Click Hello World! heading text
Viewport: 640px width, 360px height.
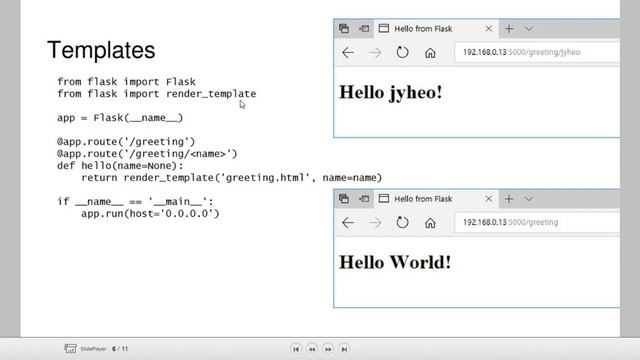click(395, 262)
